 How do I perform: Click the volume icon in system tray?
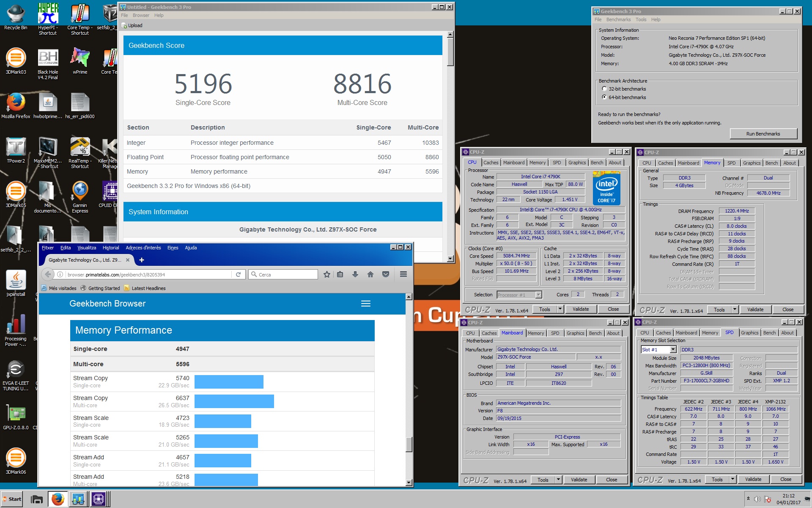[x=757, y=499]
